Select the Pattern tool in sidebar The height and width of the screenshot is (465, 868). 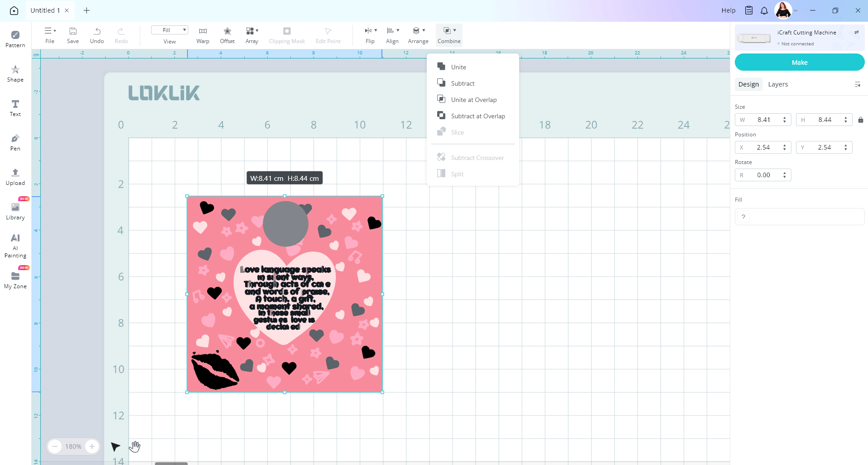(x=15, y=39)
